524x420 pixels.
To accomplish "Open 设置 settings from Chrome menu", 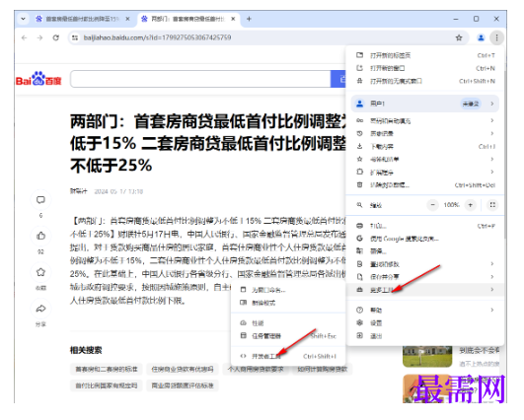I will pyautogui.click(x=425, y=322).
